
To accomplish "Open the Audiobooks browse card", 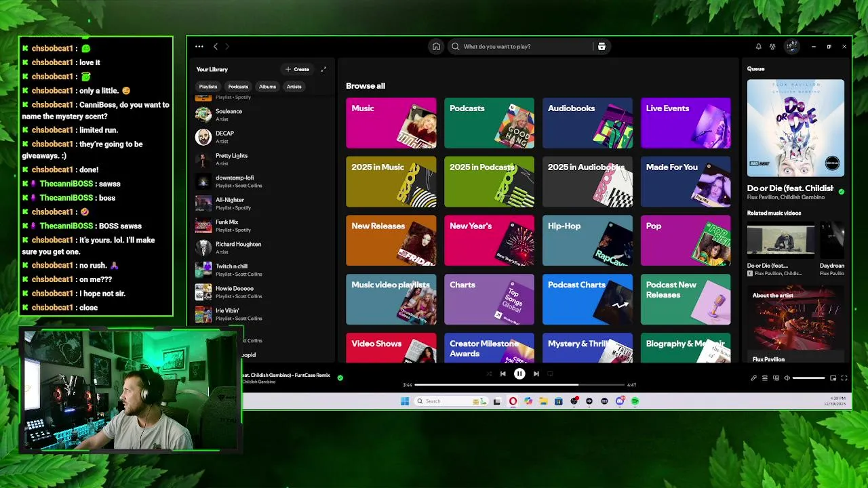I will click(x=587, y=123).
